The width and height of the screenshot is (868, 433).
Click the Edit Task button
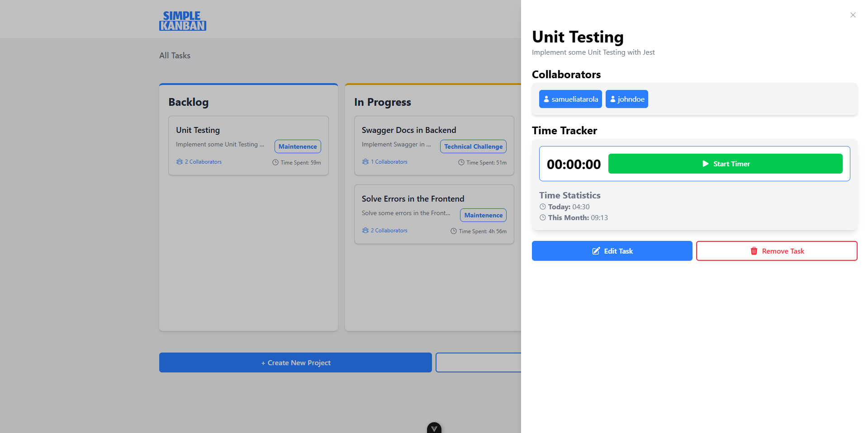pos(612,251)
